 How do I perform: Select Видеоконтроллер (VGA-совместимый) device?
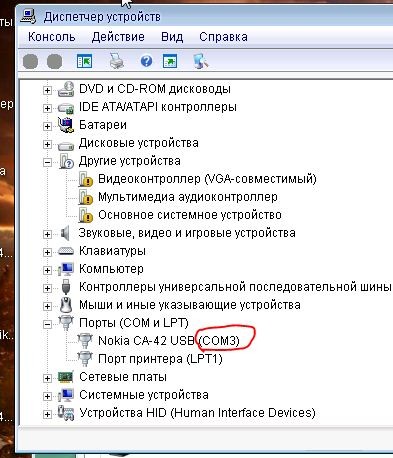click(x=207, y=179)
